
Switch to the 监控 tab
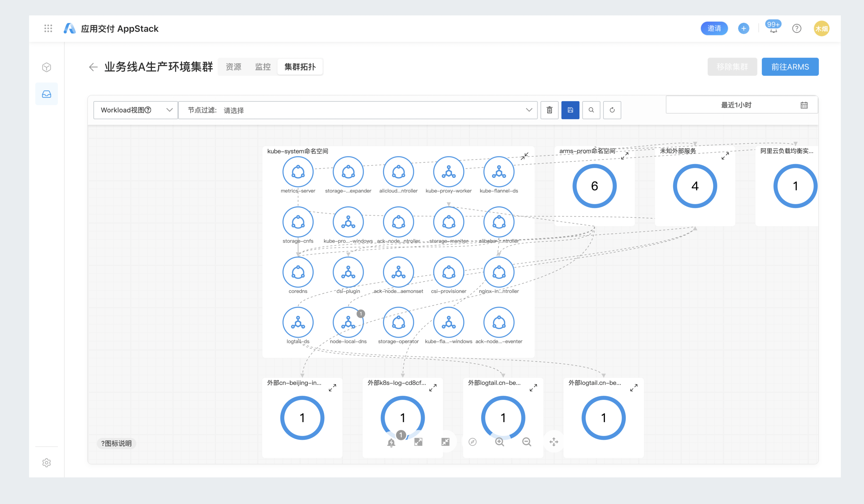(263, 67)
